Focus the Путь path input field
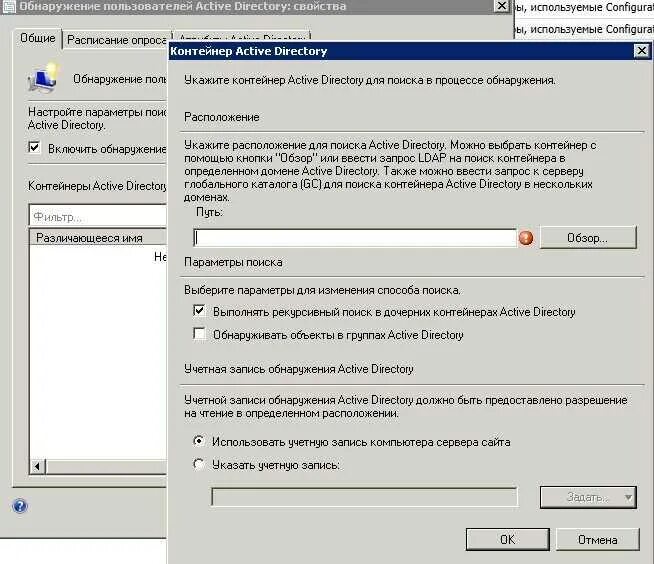 click(x=355, y=238)
